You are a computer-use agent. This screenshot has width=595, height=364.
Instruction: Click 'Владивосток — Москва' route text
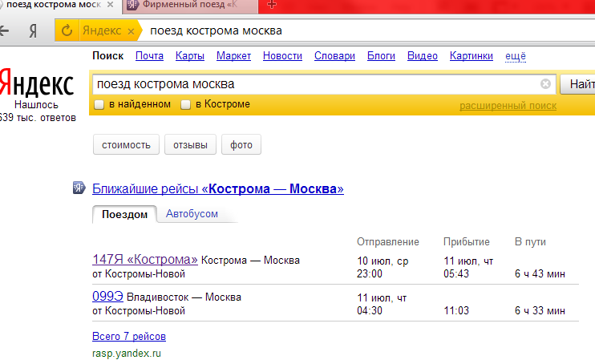pos(184,297)
